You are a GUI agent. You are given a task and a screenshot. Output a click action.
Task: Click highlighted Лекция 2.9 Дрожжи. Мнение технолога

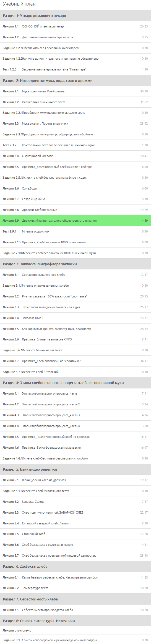(x=75, y=221)
